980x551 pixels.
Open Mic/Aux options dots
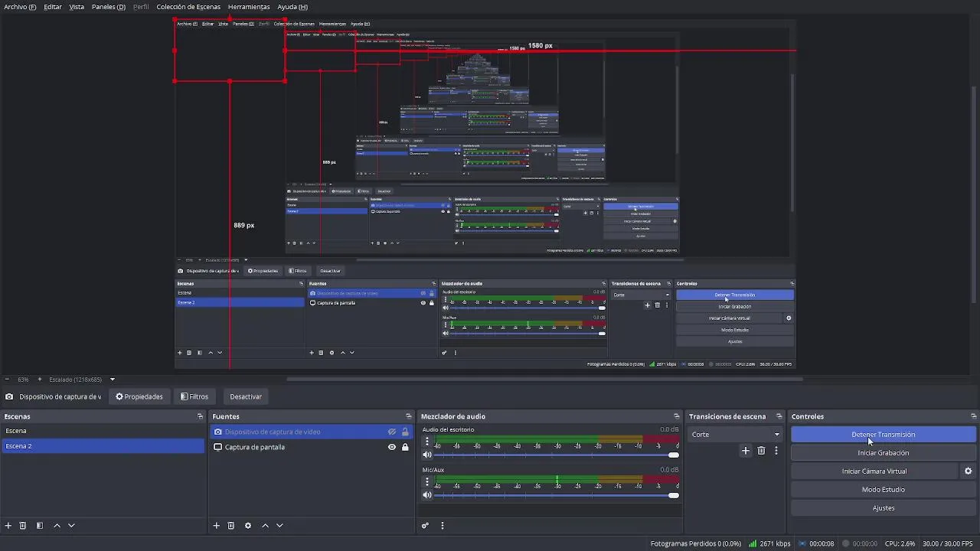[x=427, y=482]
